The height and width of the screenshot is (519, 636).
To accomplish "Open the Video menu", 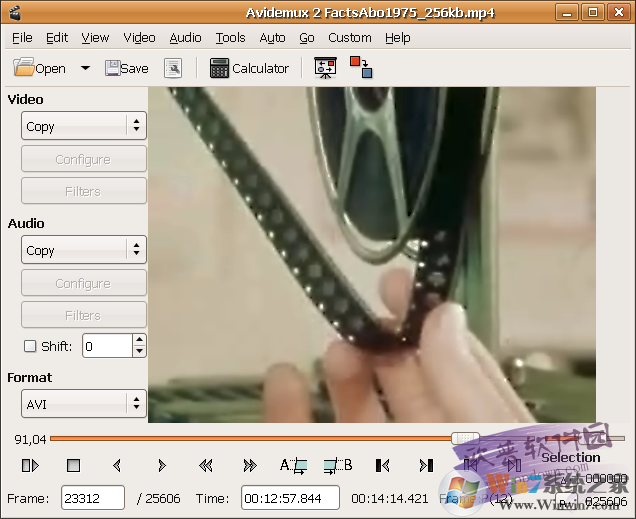I will coord(139,38).
